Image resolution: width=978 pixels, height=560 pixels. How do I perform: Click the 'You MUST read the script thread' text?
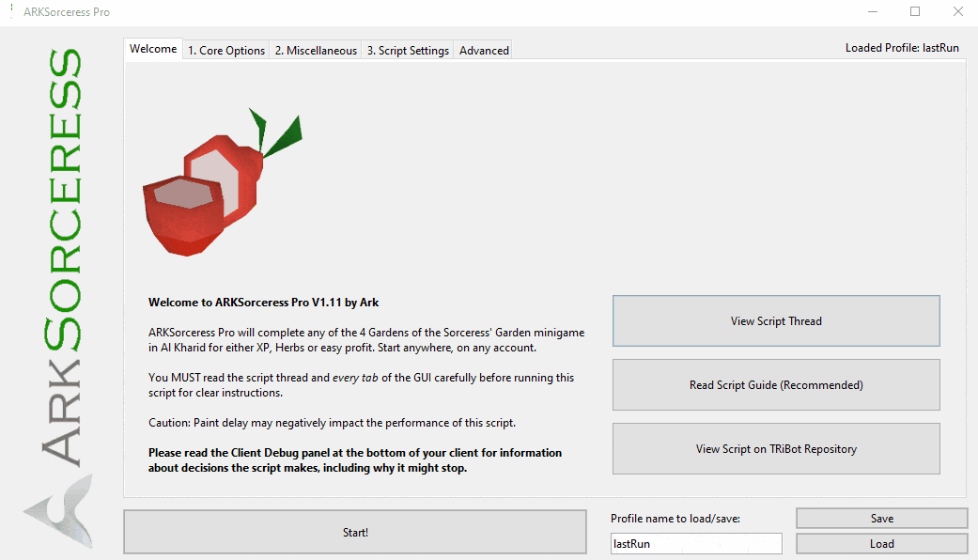click(361, 385)
